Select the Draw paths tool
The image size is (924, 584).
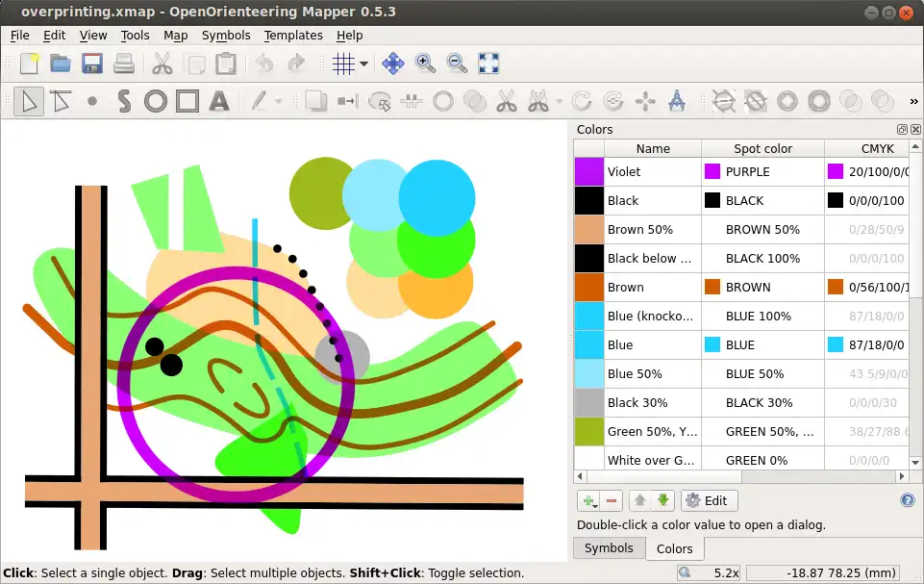coord(124,101)
